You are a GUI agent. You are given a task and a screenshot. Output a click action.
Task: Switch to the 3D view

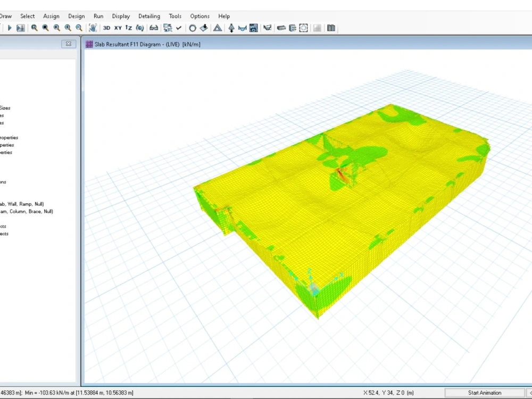click(106, 28)
